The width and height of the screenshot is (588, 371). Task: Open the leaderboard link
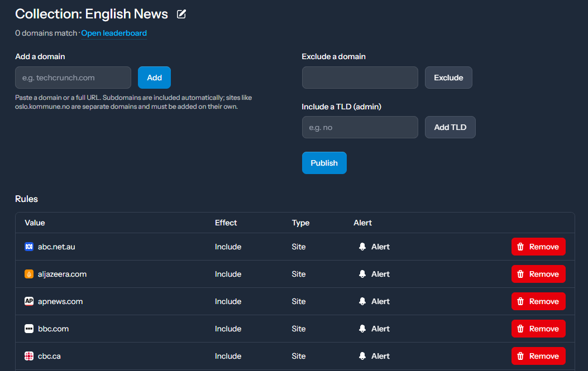coord(114,33)
